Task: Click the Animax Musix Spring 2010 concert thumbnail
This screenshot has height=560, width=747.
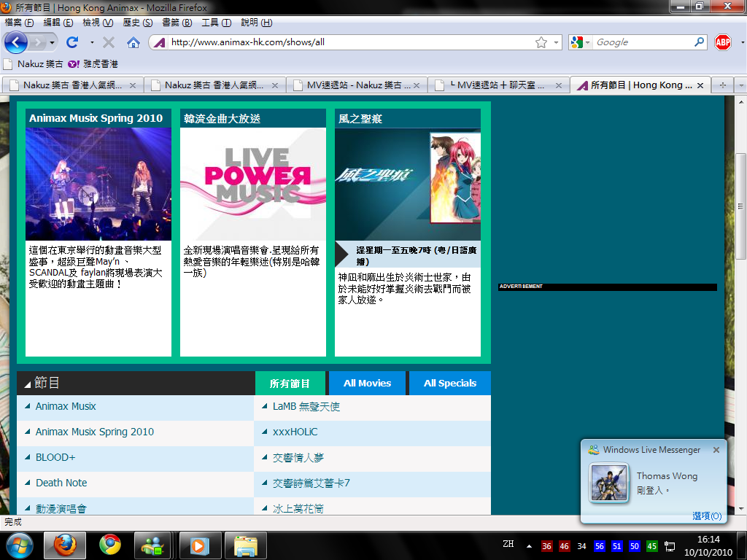Action: 98,184
